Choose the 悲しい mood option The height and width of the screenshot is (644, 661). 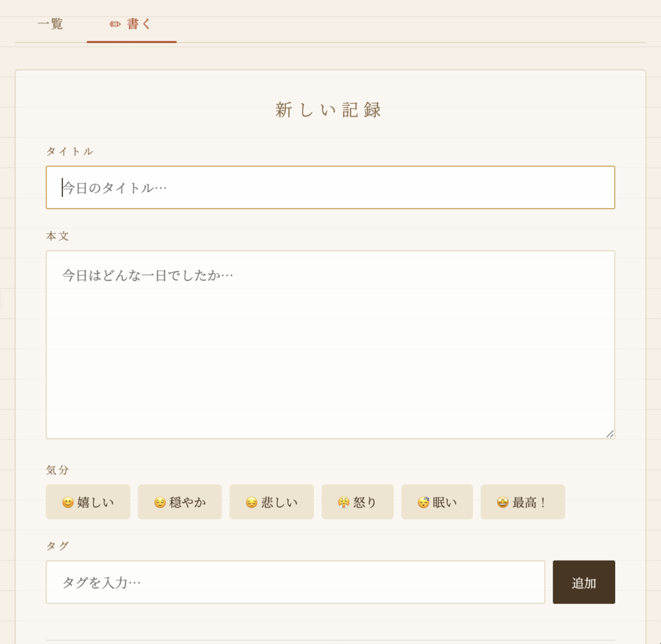point(272,502)
